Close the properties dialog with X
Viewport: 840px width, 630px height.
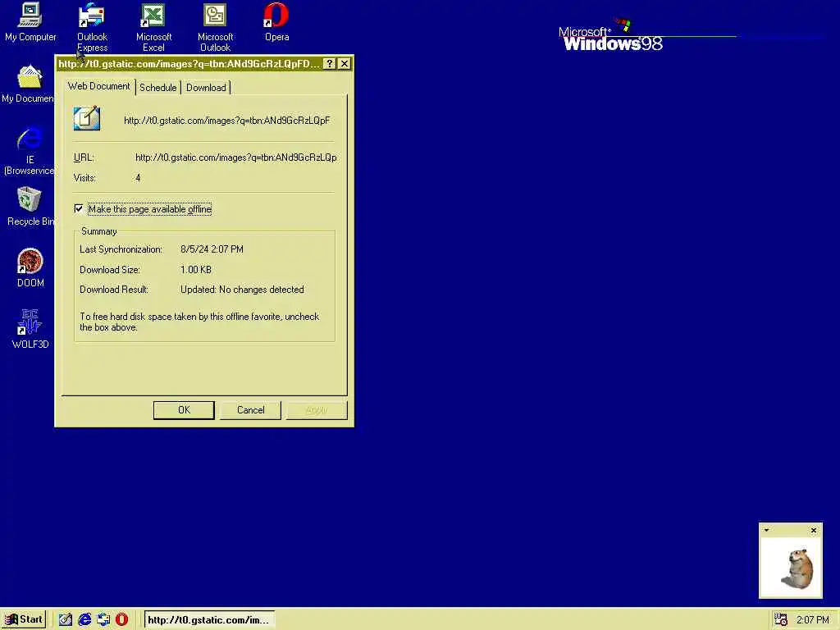(x=345, y=64)
